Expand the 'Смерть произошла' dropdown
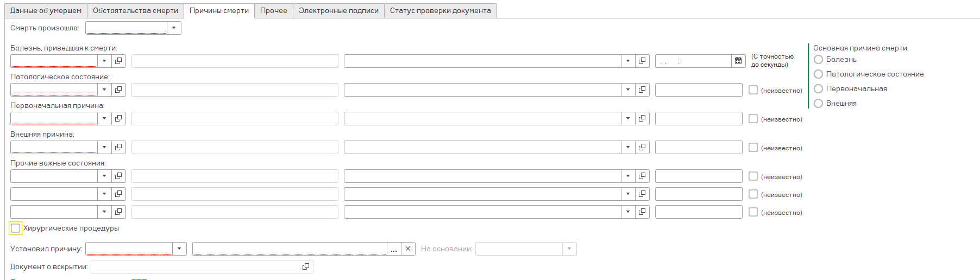 coord(174,28)
